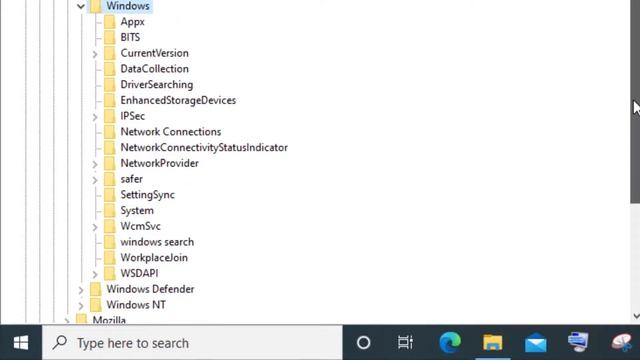Open Task View on the taskbar
This screenshot has width=640, height=360.
(405, 343)
